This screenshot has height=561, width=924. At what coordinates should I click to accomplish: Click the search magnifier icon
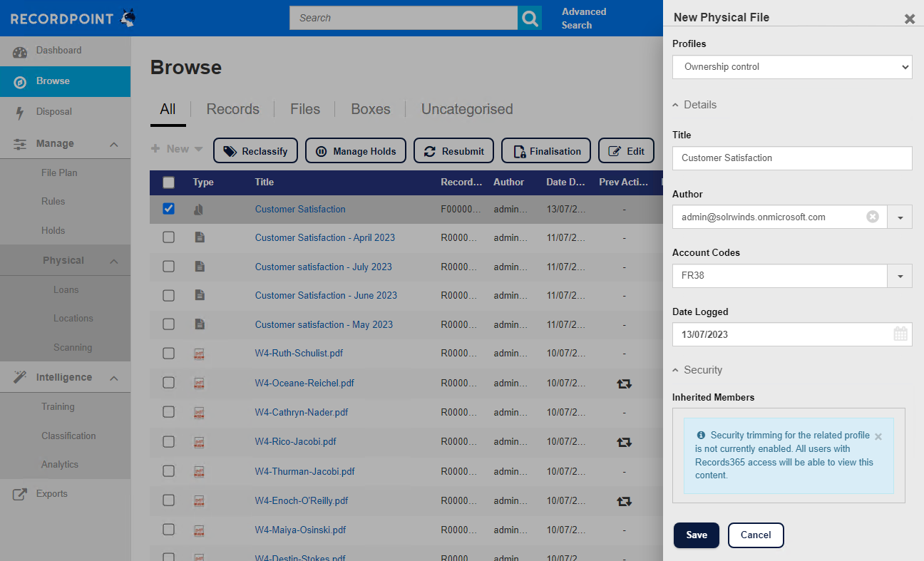tap(529, 18)
